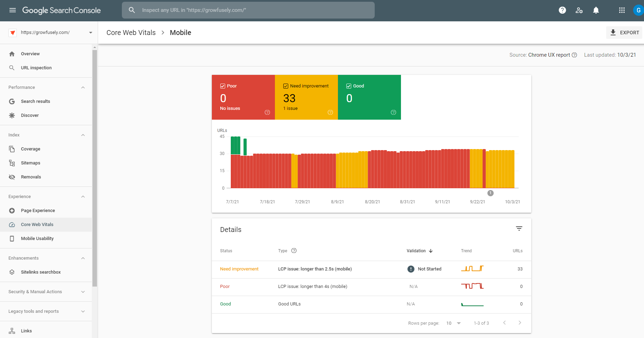644x338 pixels.
Task: Click help icon beside Chrome UX report
Action: tap(574, 55)
